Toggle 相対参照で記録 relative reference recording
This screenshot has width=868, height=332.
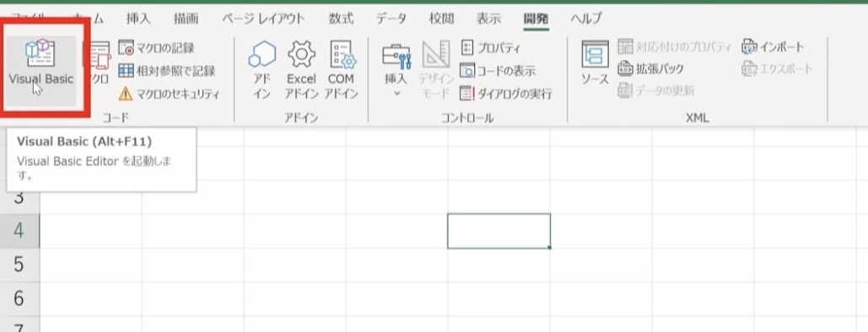(x=167, y=71)
